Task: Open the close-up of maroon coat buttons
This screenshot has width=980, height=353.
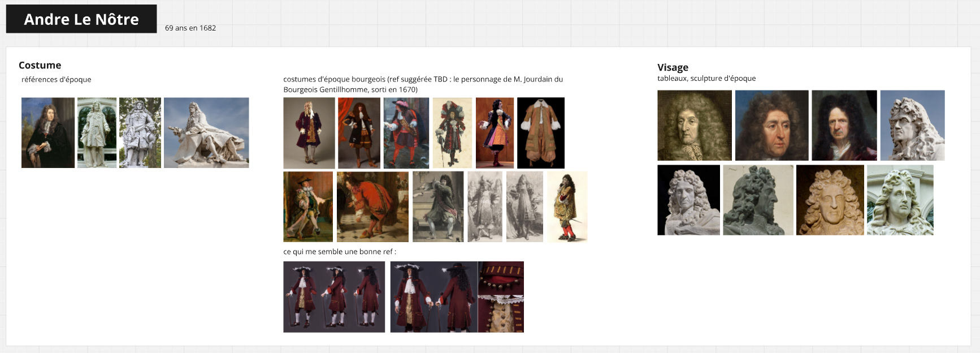Action: (x=501, y=297)
